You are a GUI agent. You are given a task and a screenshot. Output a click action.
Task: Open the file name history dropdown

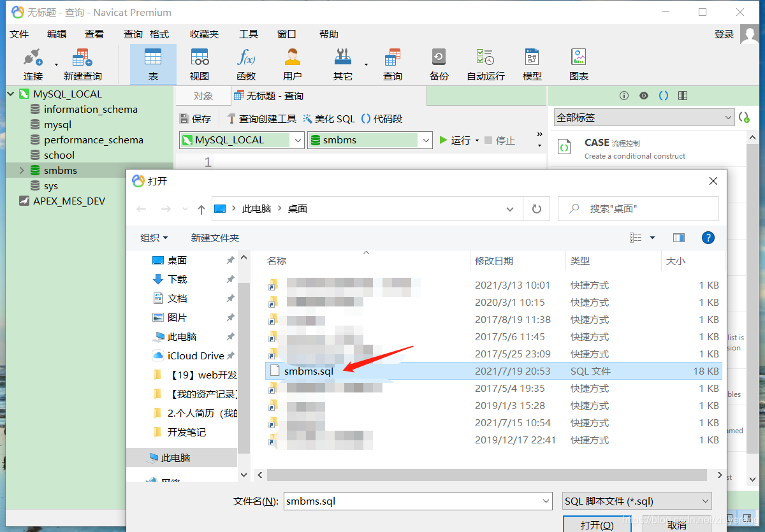coord(545,501)
